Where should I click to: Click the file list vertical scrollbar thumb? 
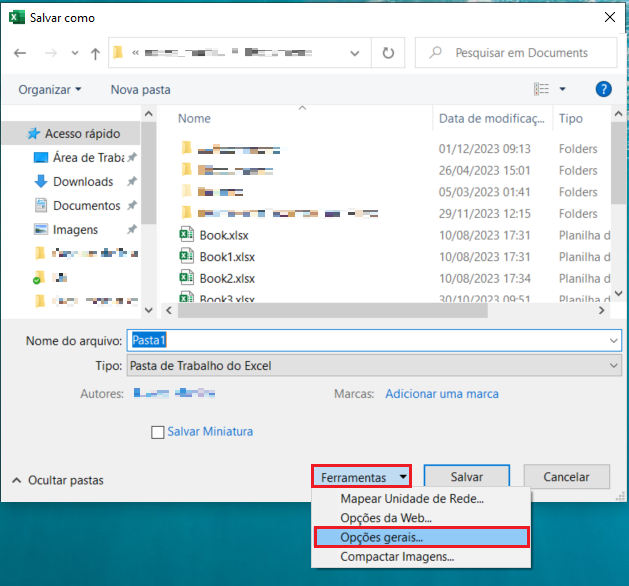(618, 163)
